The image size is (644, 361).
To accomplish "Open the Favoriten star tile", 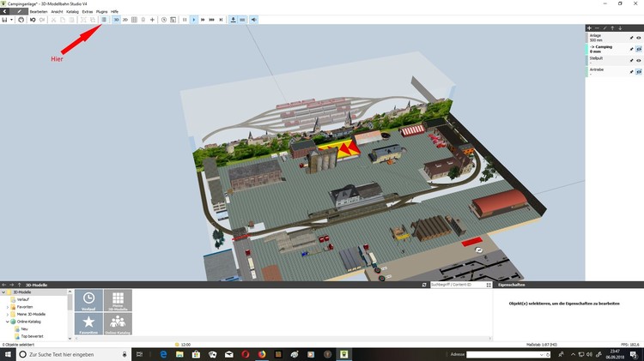I will (89, 323).
